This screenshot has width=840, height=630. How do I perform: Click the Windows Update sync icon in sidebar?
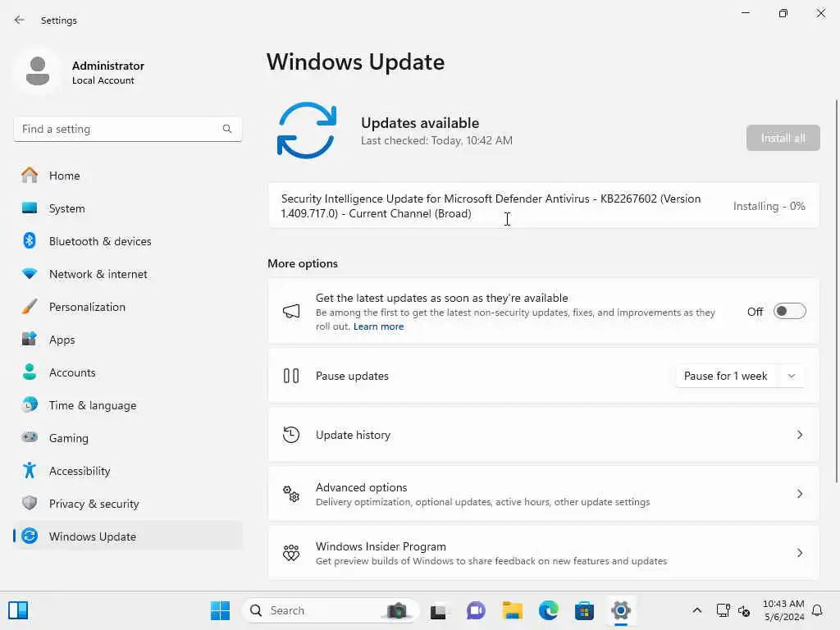pyautogui.click(x=30, y=536)
